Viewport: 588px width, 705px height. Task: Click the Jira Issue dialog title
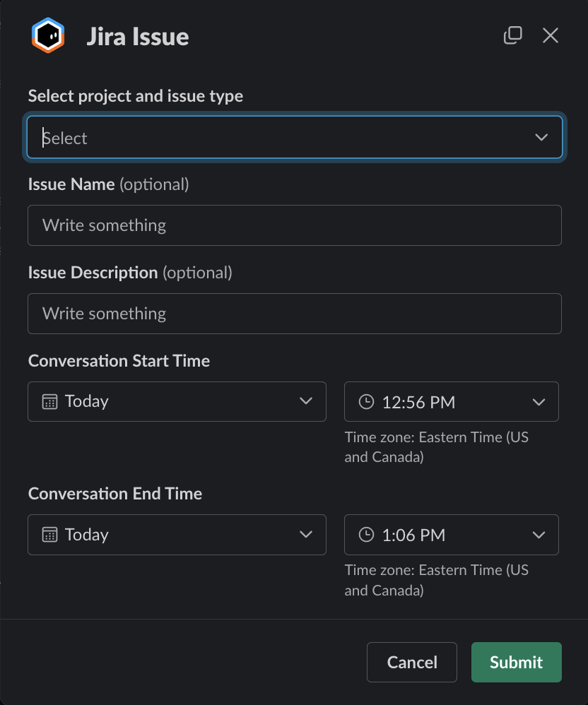click(138, 36)
